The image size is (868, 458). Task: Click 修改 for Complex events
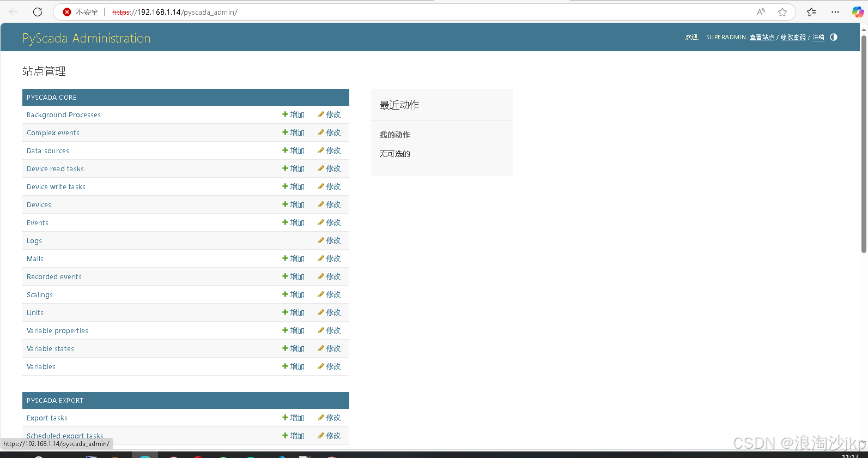(x=329, y=132)
